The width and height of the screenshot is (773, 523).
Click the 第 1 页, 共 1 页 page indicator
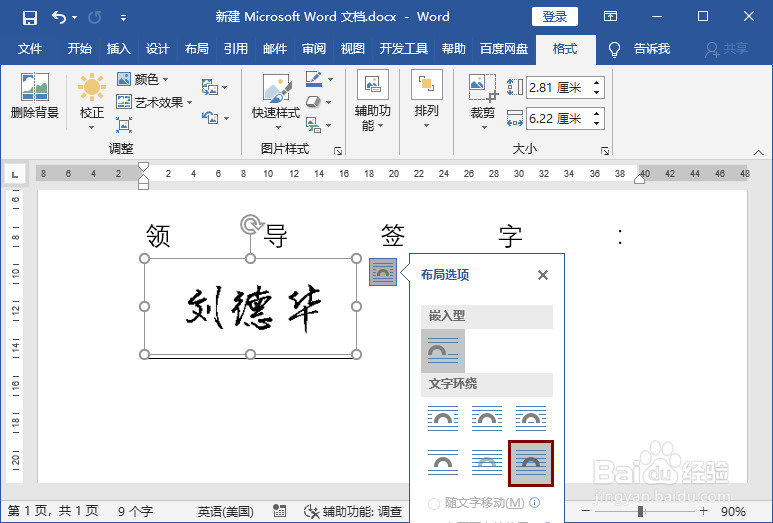pos(53,511)
